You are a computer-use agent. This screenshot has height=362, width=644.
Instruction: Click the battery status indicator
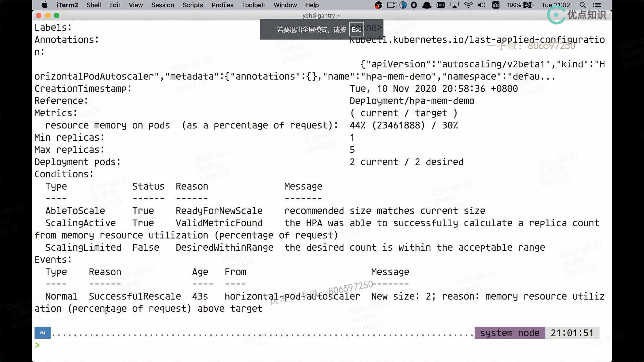(x=528, y=5)
